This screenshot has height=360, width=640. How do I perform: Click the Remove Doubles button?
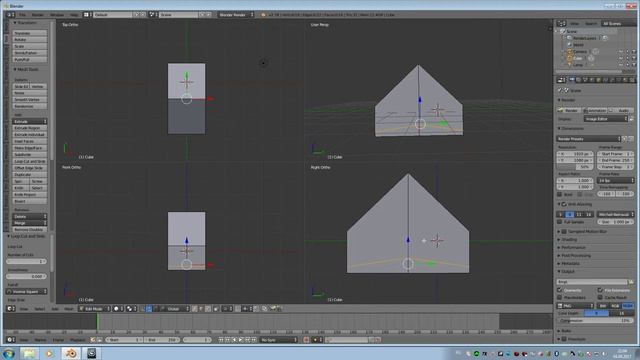[x=29, y=229]
